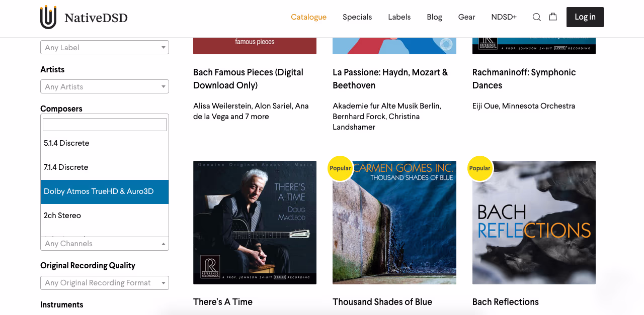Select the 5.1.4 Discrete option
This screenshot has height=315, width=644.
point(105,143)
